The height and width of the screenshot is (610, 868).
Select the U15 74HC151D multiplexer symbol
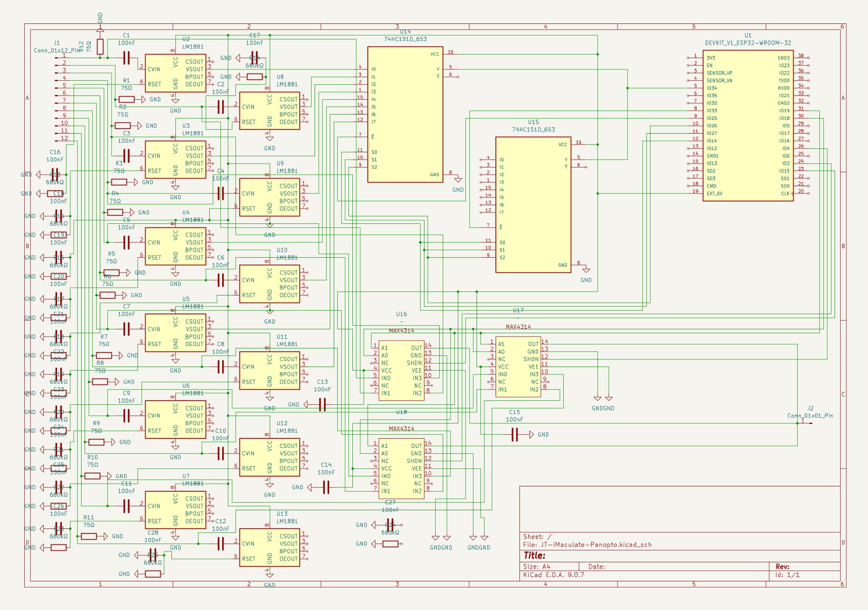pyautogui.click(x=533, y=204)
